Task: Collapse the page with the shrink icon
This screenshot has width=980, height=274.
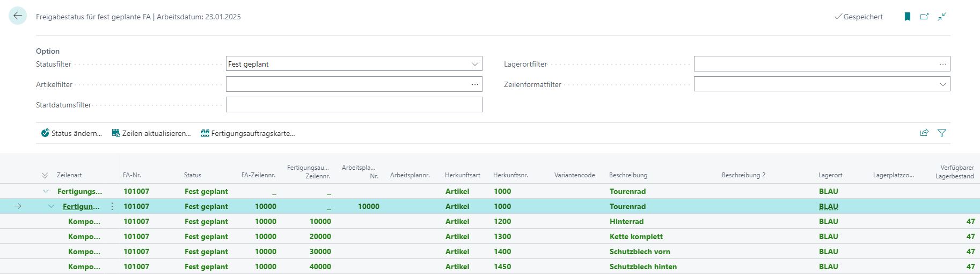Action: click(x=942, y=17)
